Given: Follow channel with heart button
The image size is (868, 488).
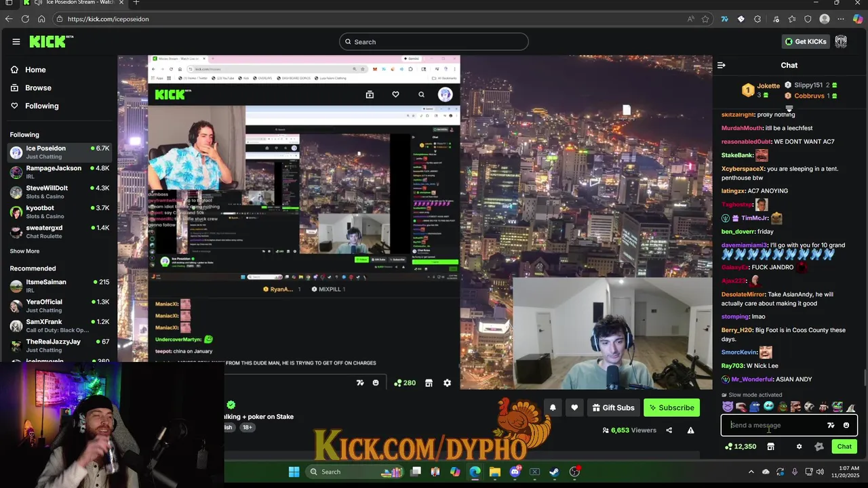Looking at the screenshot, I should (x=574, y=407).
